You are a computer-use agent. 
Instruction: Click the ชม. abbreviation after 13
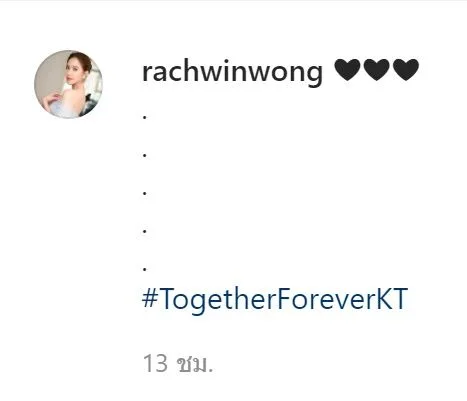click(195, 364)
